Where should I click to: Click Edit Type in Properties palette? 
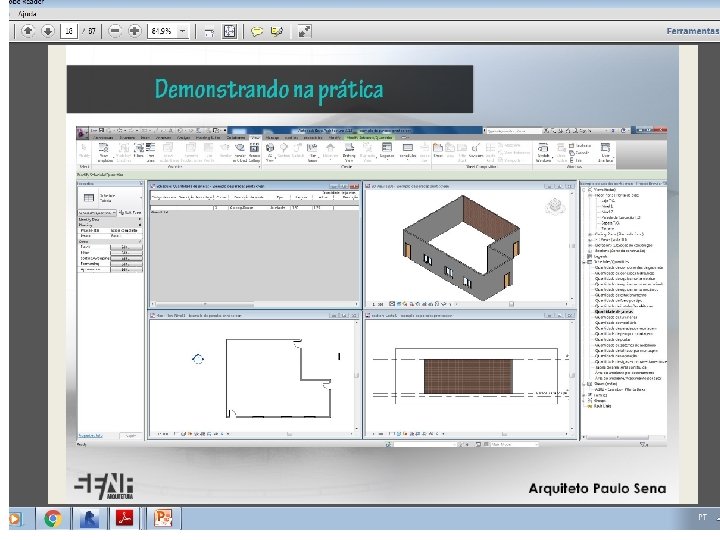tap(129, 213)
